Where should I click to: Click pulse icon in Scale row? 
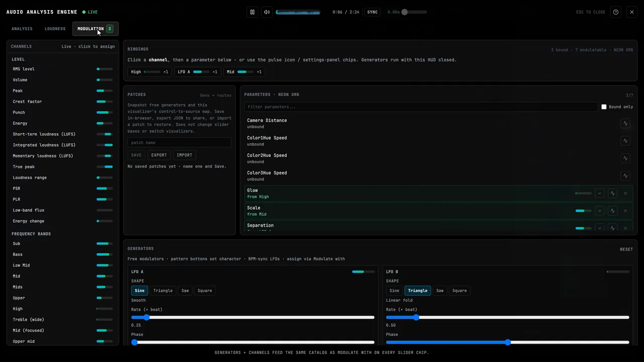coord(612,211)
